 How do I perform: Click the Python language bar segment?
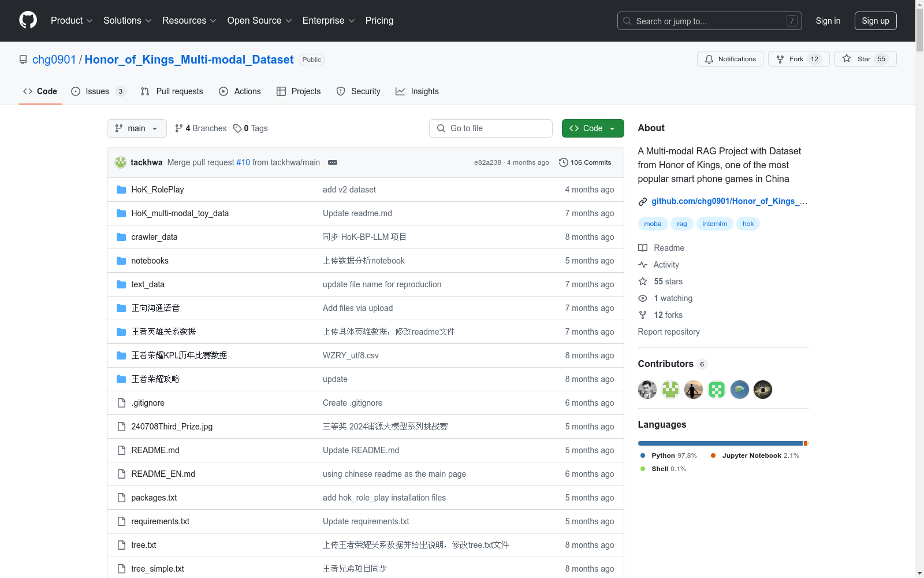pos(720,443)
